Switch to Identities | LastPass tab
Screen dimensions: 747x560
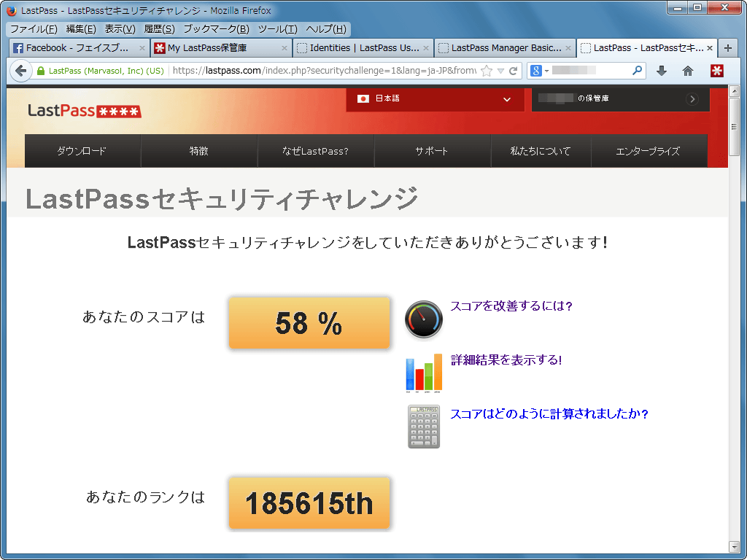coord(363,48)
